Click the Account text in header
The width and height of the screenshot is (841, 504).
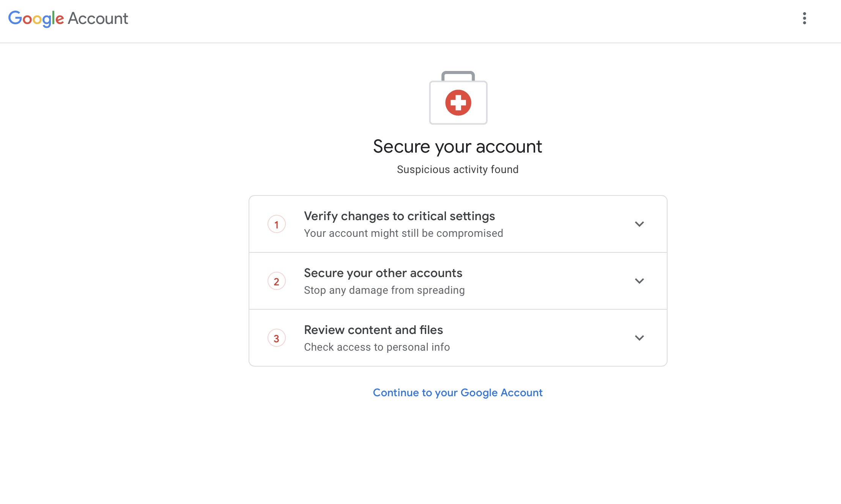coord(98,18)
